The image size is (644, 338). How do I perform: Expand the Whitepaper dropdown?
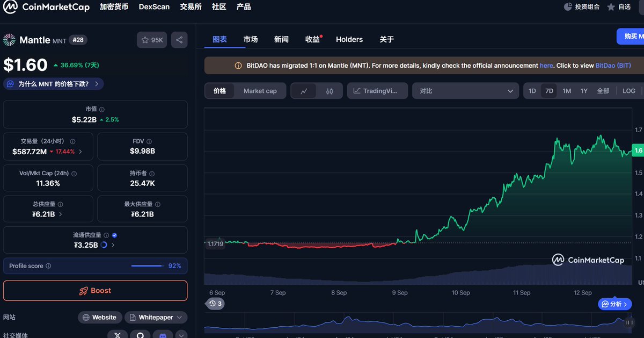(x=156, y=317)
